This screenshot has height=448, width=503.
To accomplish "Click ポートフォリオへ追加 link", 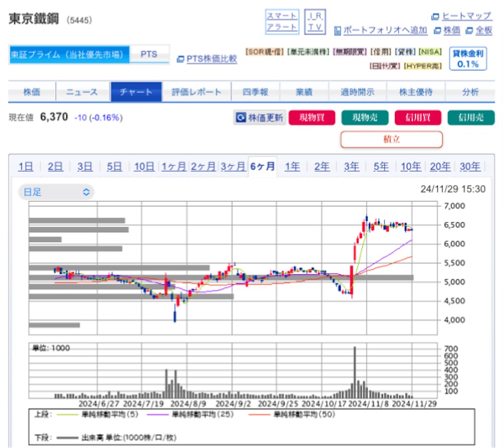I will 385,30.
